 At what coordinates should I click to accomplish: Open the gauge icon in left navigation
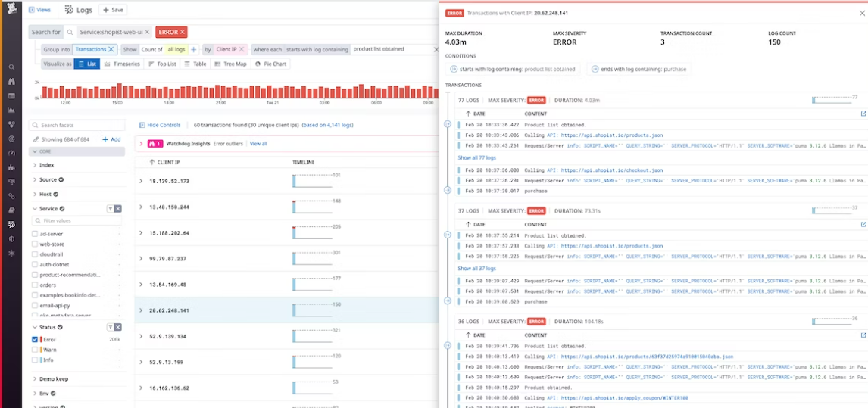[x=11, y=152]
